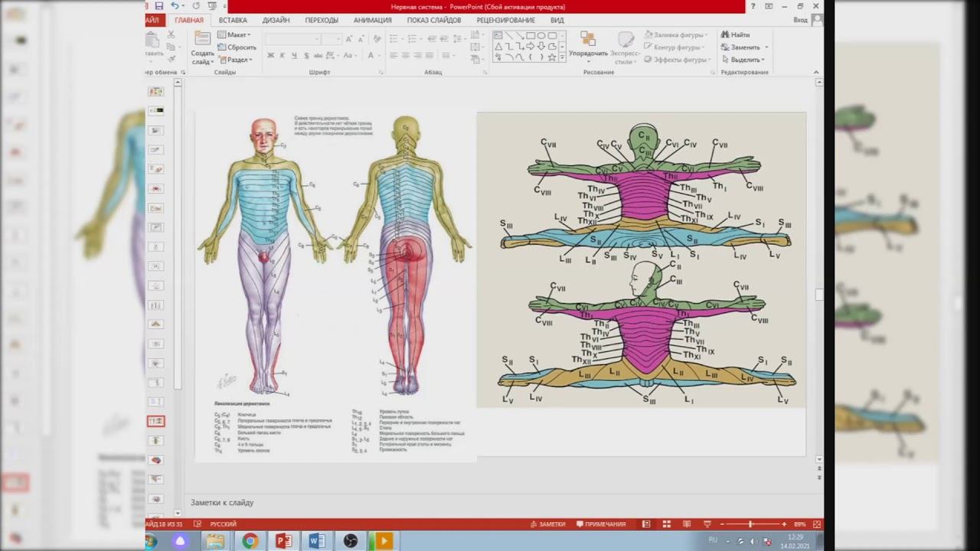Switch to the ПЕРЕХОДЫ tab
This screenshot has height=551, width=980.
pyautogui.click(x=322, y=20)
